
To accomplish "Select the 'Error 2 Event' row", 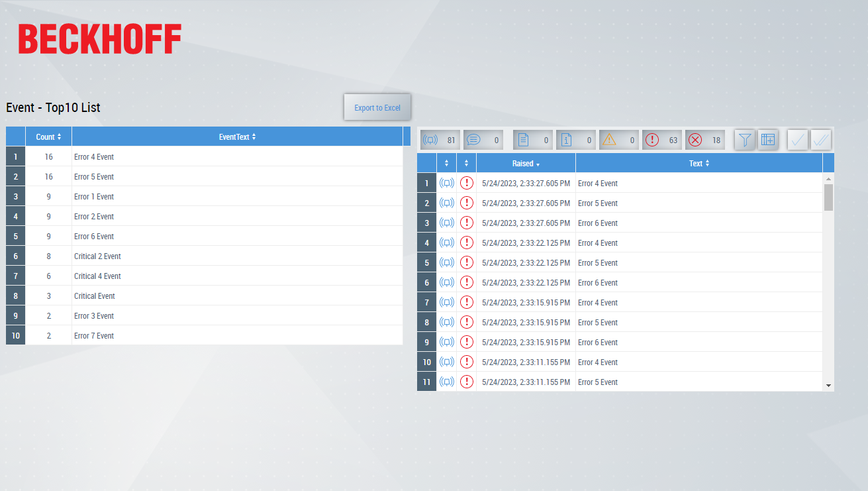I will 204,216.
